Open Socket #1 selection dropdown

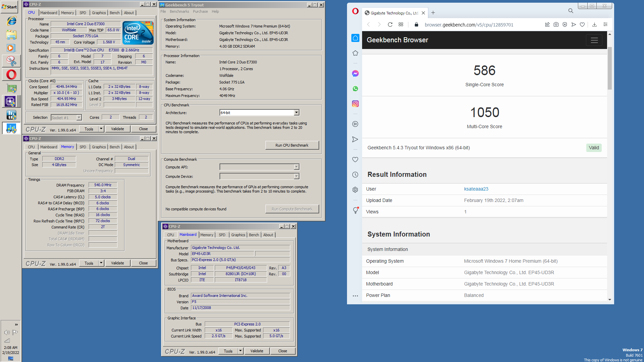[x=79, y=117]
